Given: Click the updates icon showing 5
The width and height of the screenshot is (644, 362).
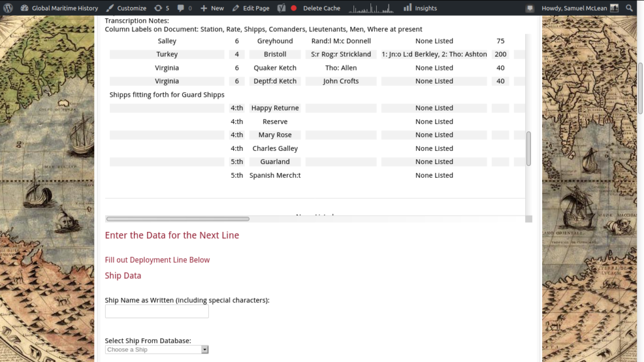Looking at the screenshot, I should pos(162,8).
